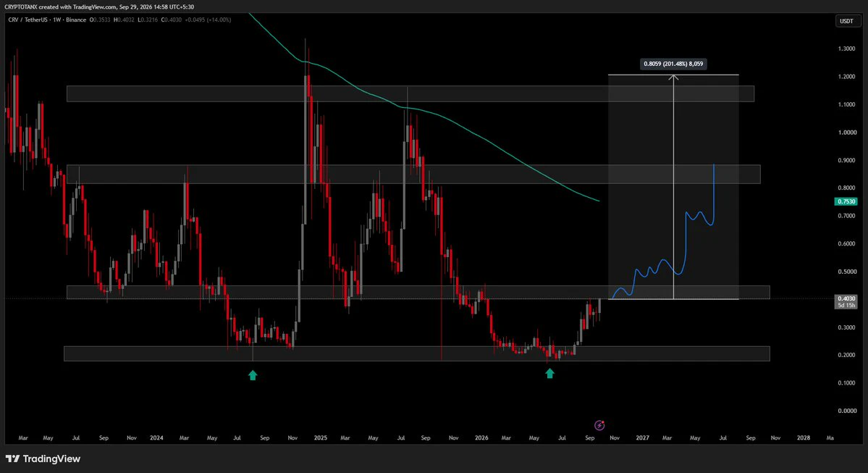The width and height of the screenshot is (868, 473).
Task: Click the 2028 label on time axis
Action: tap(804, 438)
